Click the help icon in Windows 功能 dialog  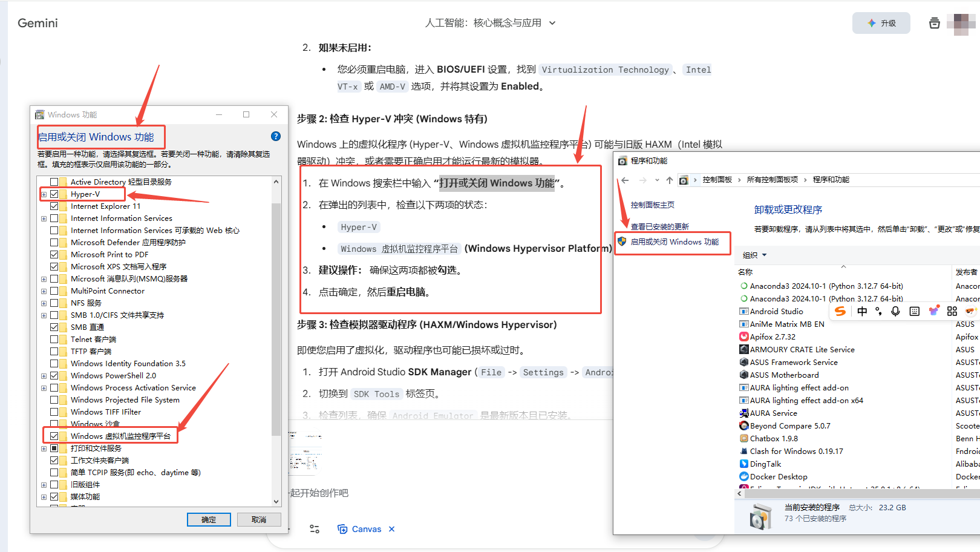click(276, 136)
